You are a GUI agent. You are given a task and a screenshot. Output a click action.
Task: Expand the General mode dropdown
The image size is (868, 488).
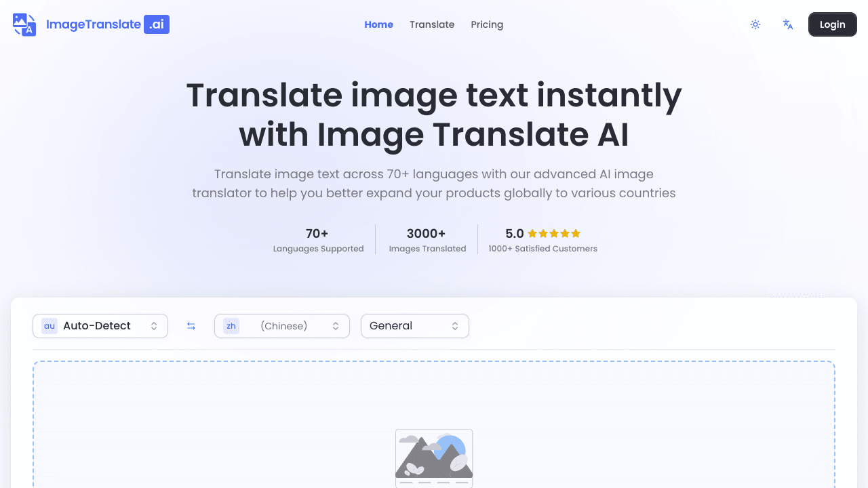415,326
